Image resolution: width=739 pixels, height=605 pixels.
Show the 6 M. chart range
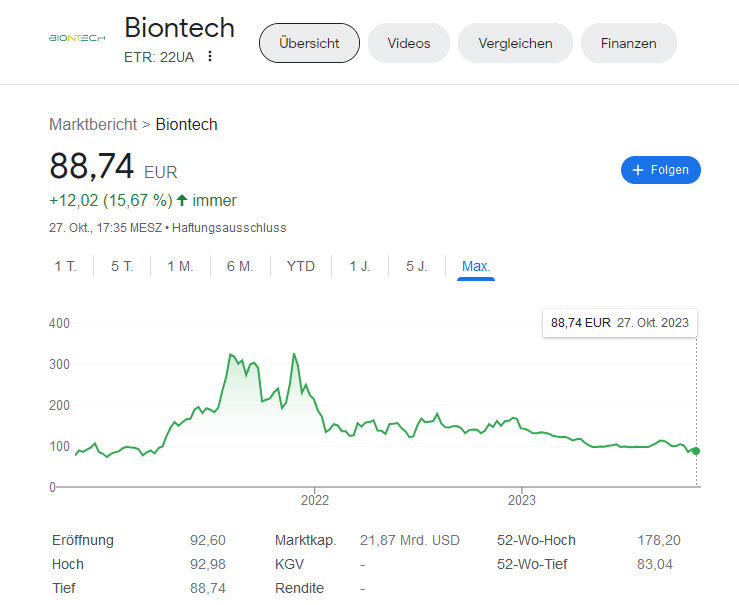[240, 266]
